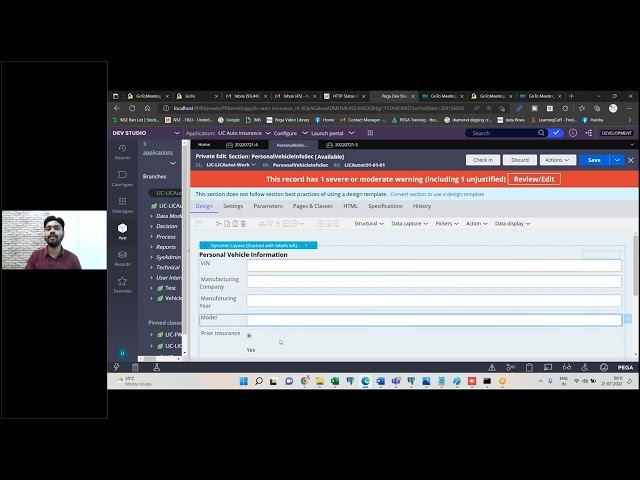Click the Windows Start button on taskbar

pyautogui.click(x=243, y=381)
